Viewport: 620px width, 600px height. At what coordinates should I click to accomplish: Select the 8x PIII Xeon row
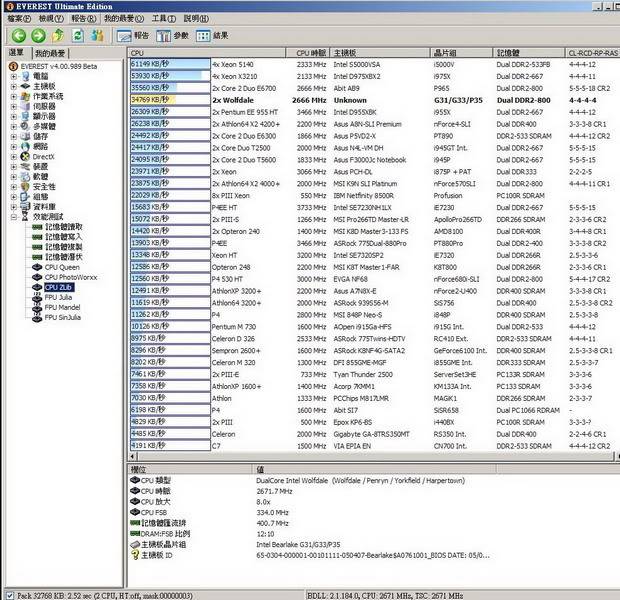(374, 195)
